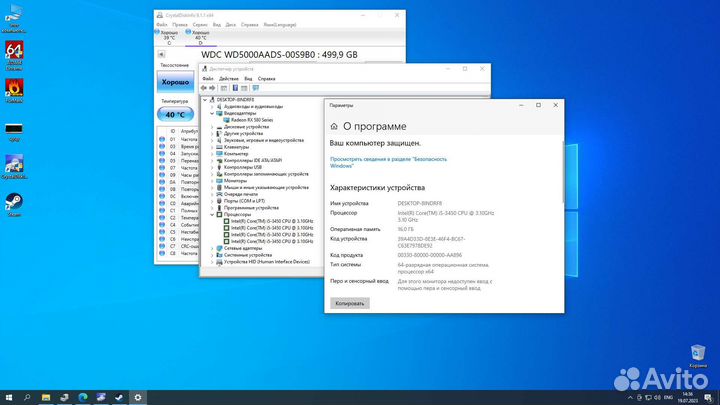This screenshot has width=720, height=405.
Task: Collapse 'Видеоадаптеры' node
Action: pyautogui.click(x=212, y=113)
